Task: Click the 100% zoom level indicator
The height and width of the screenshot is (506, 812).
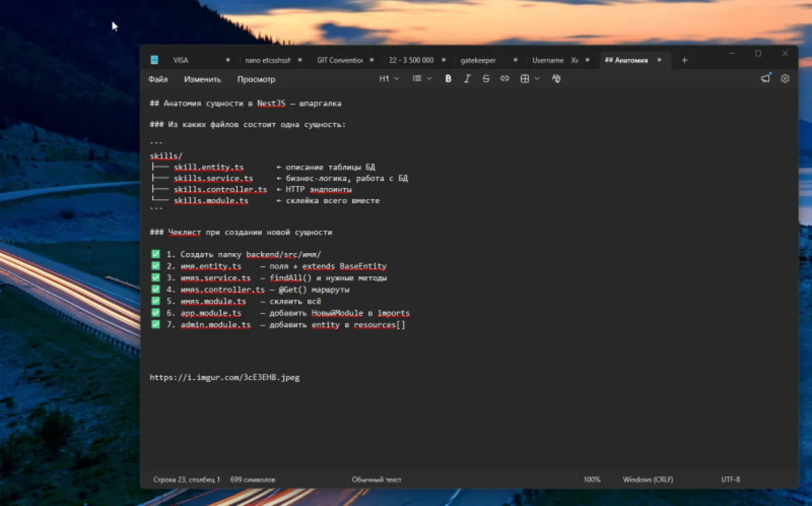Action: tap(591, 479)
